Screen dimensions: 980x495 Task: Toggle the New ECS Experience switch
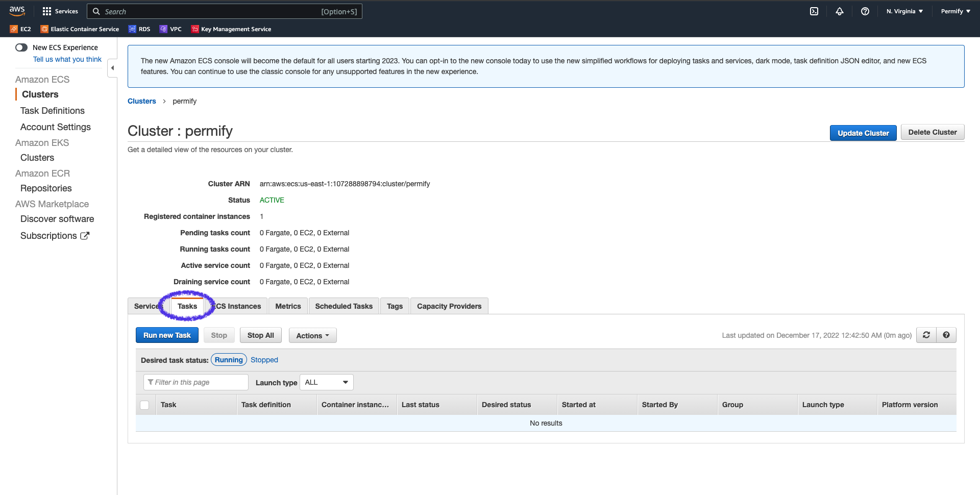pos(21,47)
